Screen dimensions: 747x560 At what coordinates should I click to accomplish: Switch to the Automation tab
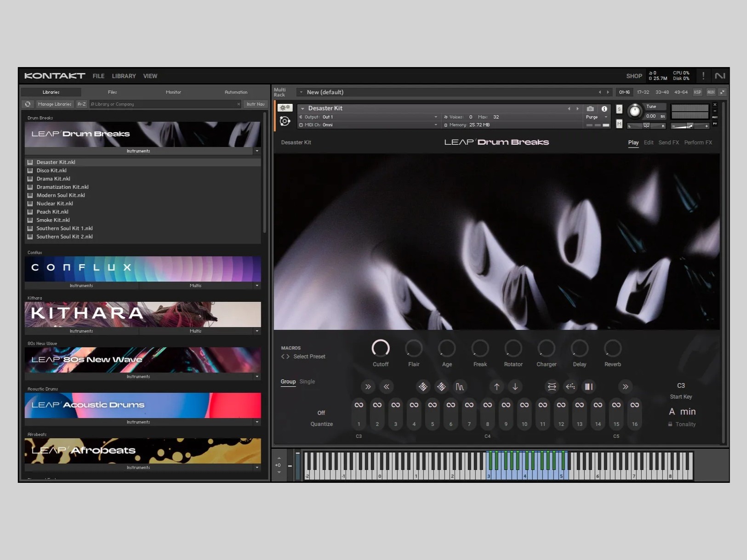click(236, 92)
